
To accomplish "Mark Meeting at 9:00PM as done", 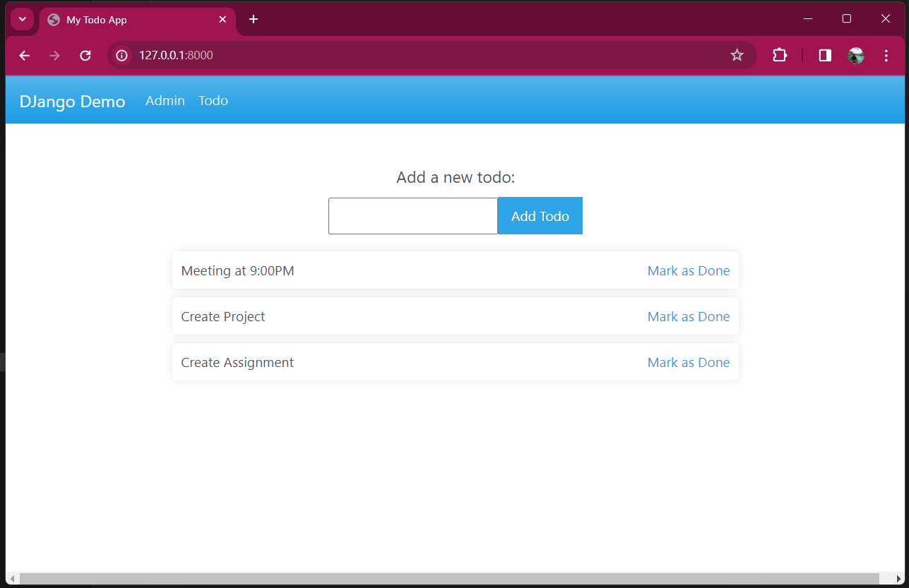I will click(x=689, y=271).
